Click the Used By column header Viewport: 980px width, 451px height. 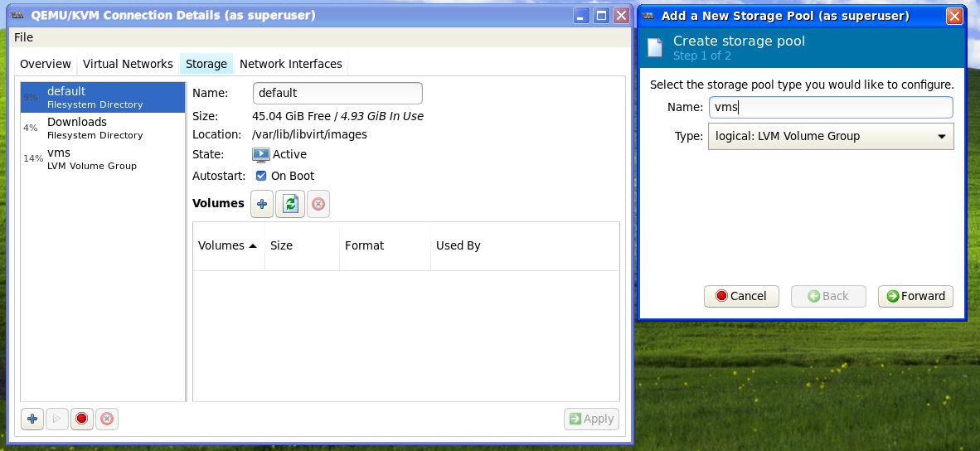tap(525, 245)
